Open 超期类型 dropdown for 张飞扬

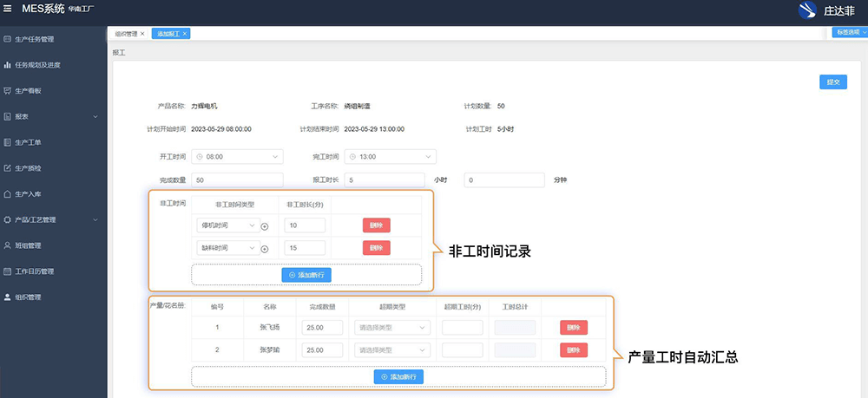392,327
